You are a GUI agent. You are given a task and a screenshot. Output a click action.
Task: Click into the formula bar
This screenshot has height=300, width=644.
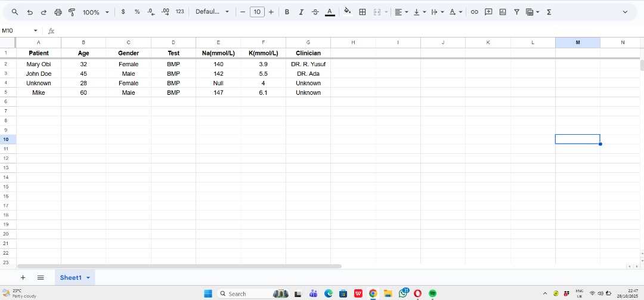point(349,31)
